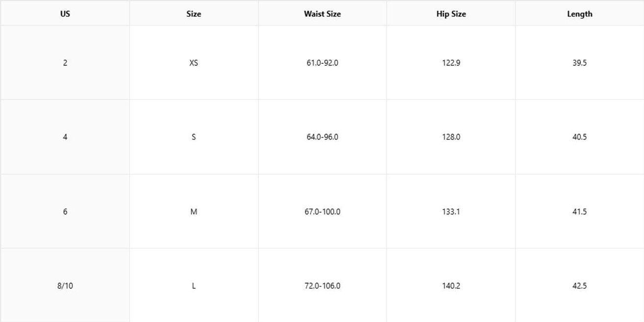Click the Size column header
This screenshot has width=644, height=322.
[194, 14]
